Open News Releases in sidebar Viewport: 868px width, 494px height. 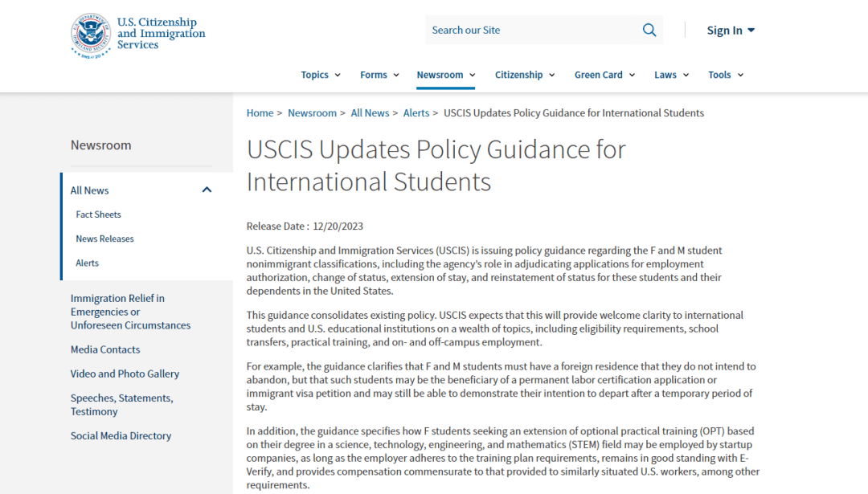tap(104, 239)
